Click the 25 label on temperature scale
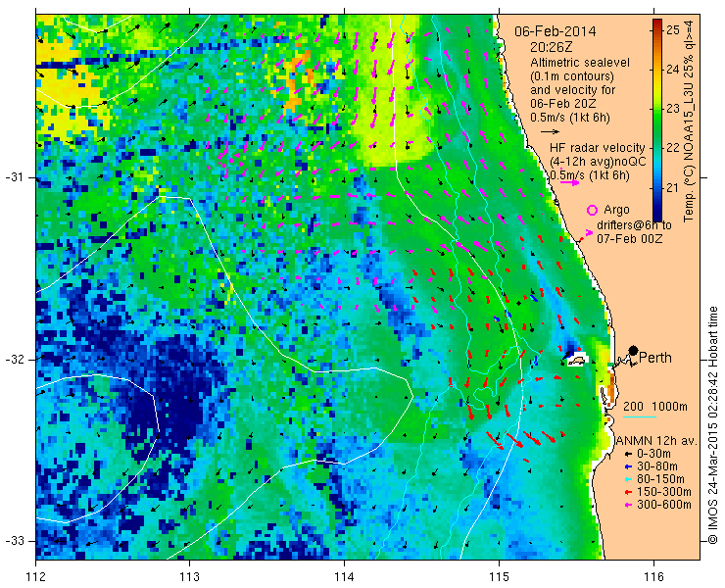725x588 pixels. click(673, 30)
